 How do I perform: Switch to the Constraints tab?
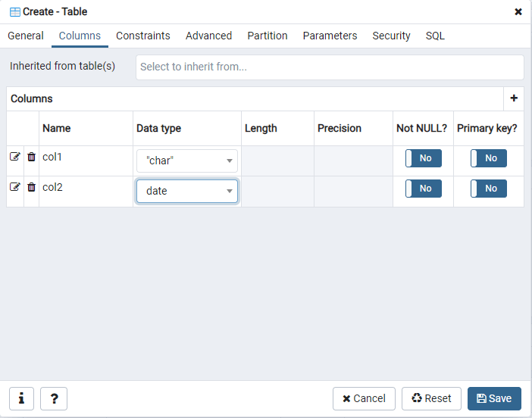coord(143,36)
